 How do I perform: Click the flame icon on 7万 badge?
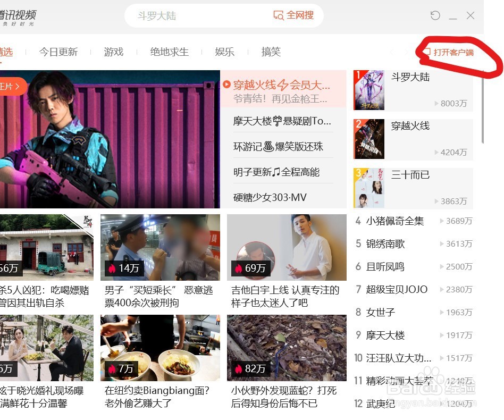point(112,368)
